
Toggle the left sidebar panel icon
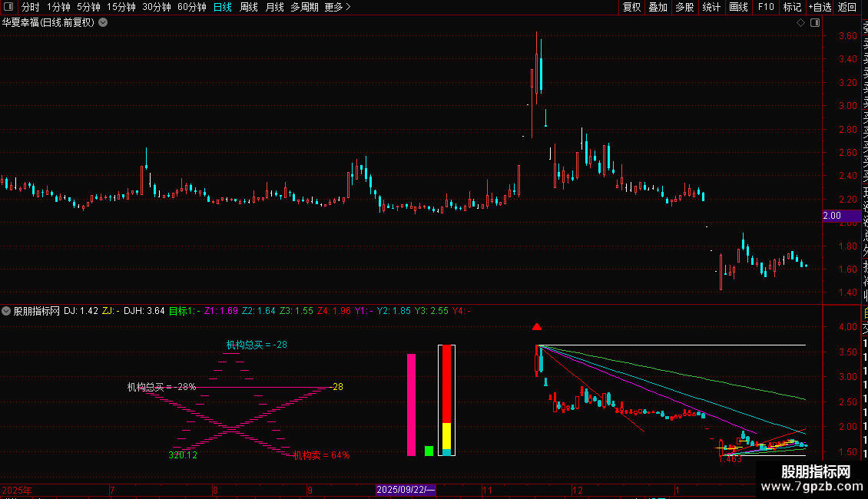[x=9, y=7]
